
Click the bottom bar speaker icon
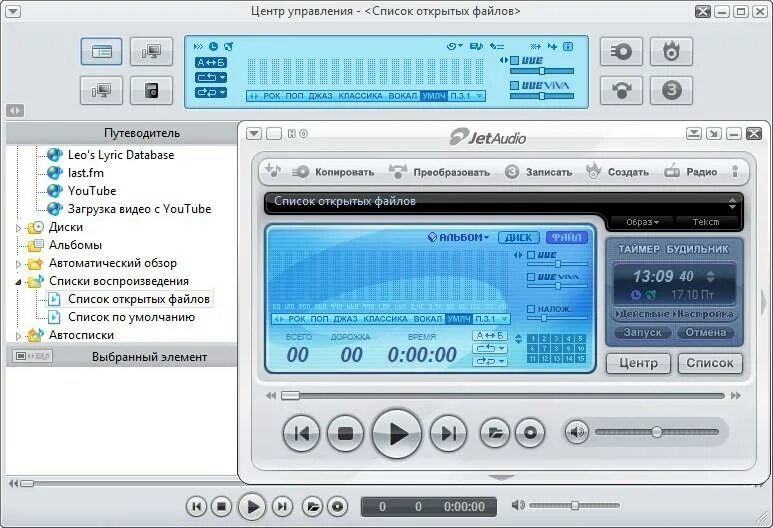click(518, 505)
